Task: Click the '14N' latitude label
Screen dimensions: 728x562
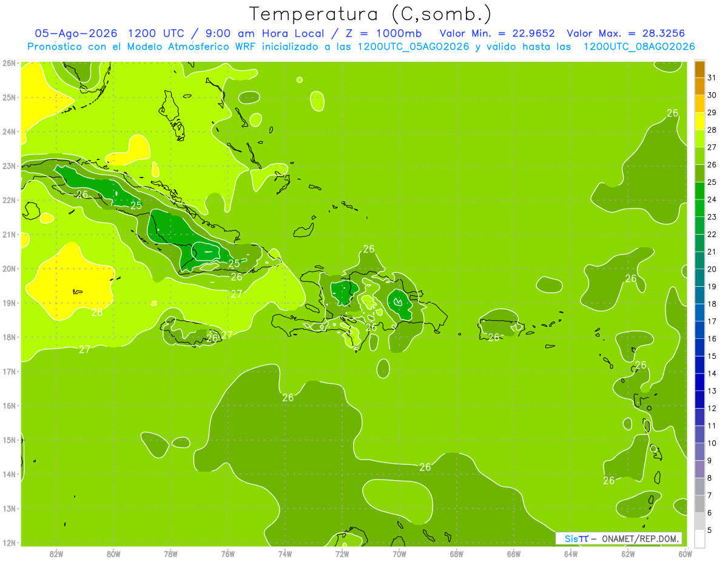Action: tap(8, 474)
